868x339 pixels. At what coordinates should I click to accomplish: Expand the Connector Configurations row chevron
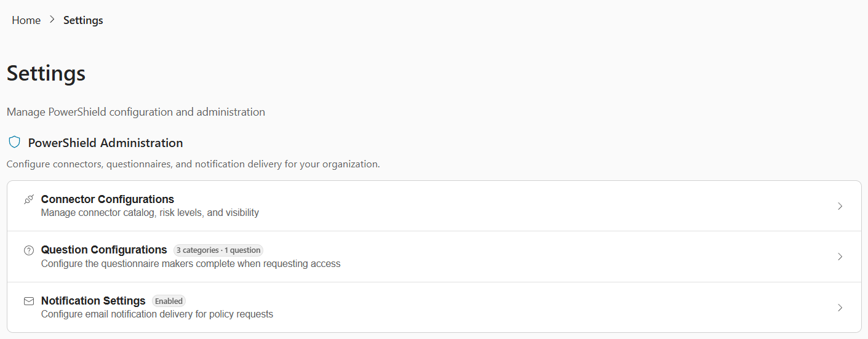(840, 206)
